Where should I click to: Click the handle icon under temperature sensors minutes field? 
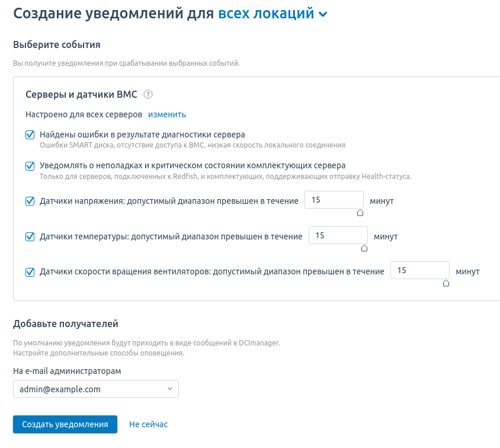[x=364, y=248]
